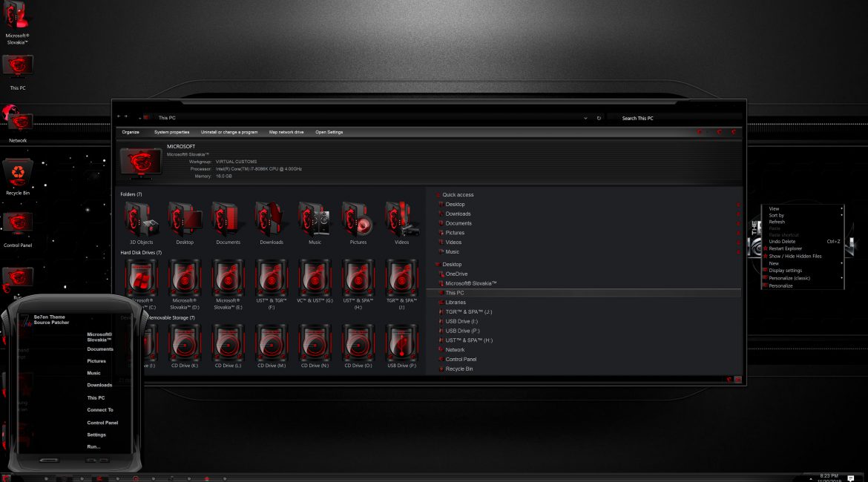Select OneDrive in the navigation pane
Screen dimensions: 868x482
(x=457, y=274)
